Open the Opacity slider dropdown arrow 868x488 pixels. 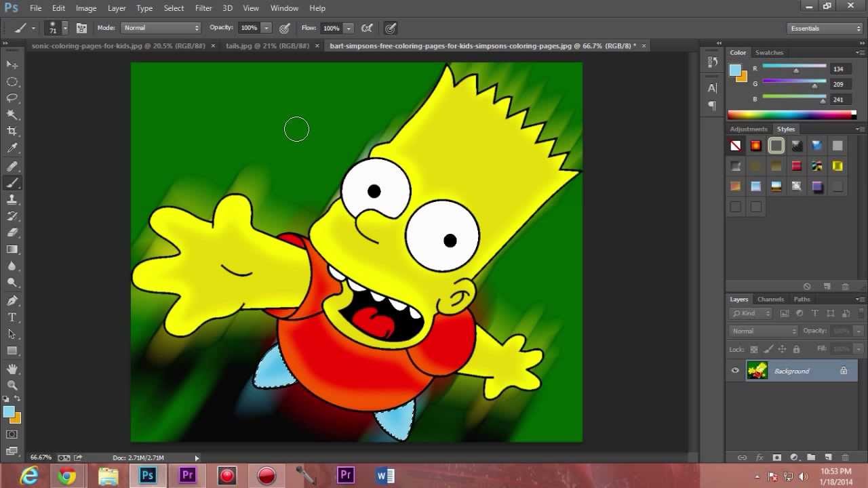(x=267, y=28)
